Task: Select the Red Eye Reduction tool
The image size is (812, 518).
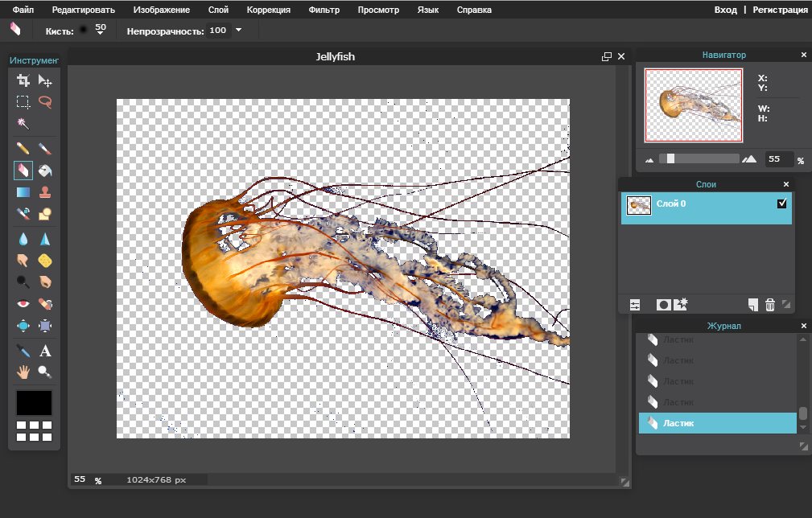Action: coord(23,304)
